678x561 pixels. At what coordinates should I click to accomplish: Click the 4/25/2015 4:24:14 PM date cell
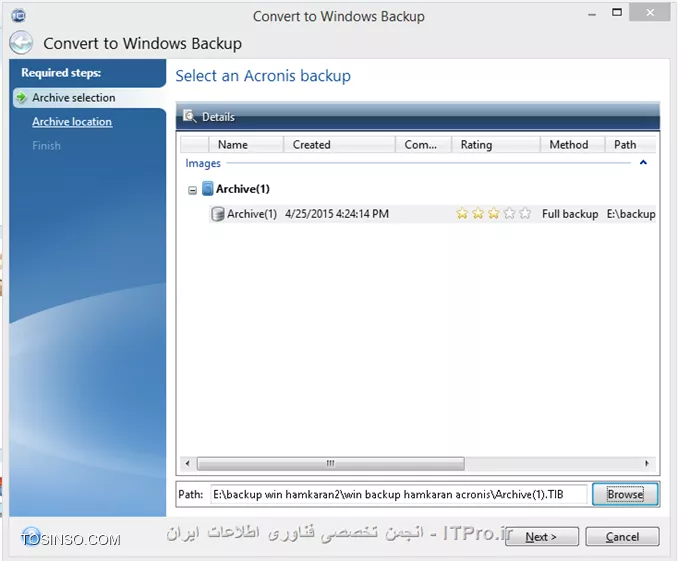337,214
